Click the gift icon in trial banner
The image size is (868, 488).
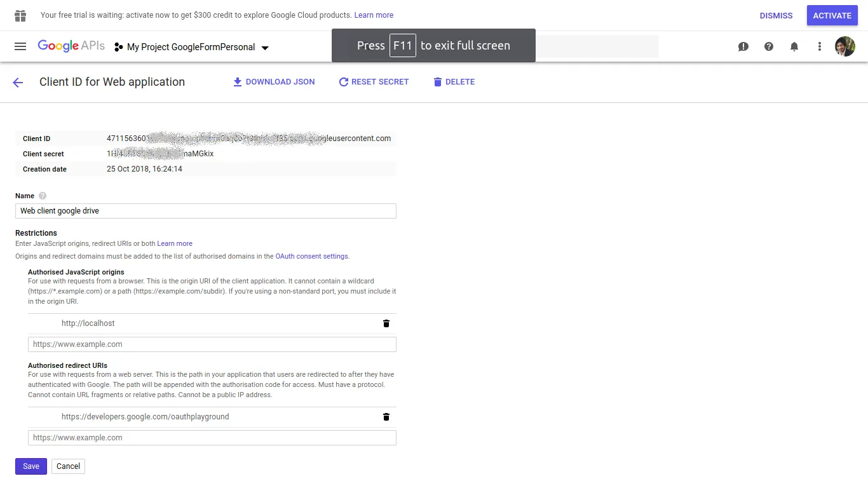pos(20,15)
